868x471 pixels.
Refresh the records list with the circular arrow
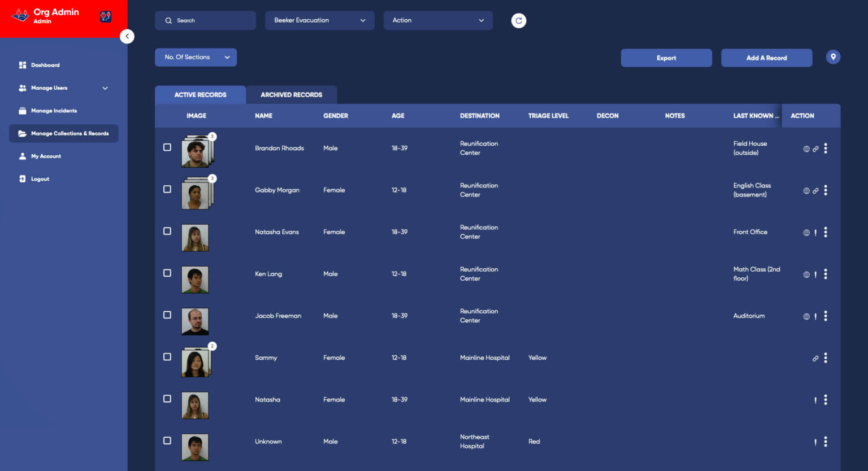518,20
